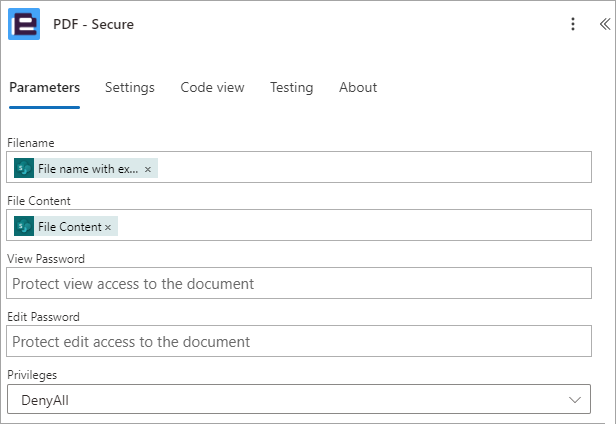Click empty area of Filename field
The height and width of the screenshot is (424, 616).
click(373, 167)
